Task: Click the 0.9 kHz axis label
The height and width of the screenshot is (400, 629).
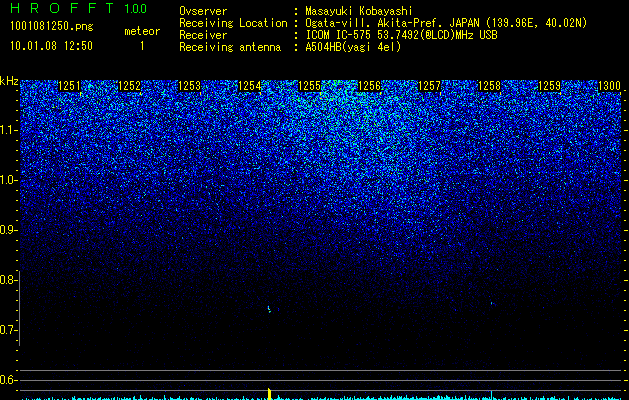Action: click(x=8, y=230)
